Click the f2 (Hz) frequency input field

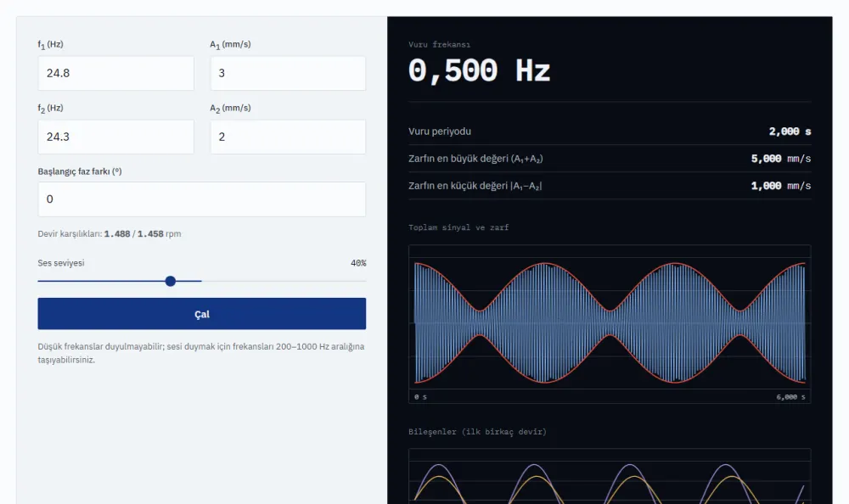pyautogui.click(x=115, y=137)
